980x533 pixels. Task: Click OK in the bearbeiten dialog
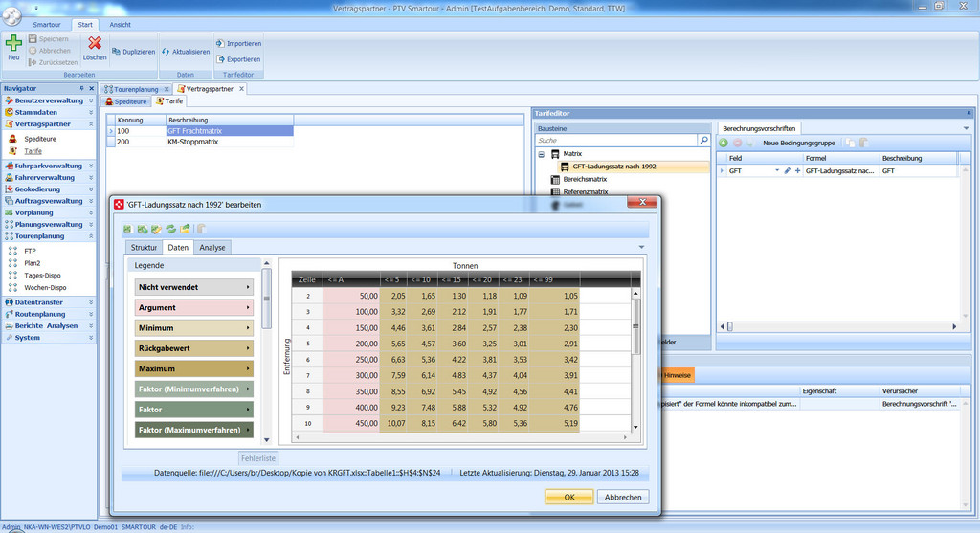[x=568, y=497]
